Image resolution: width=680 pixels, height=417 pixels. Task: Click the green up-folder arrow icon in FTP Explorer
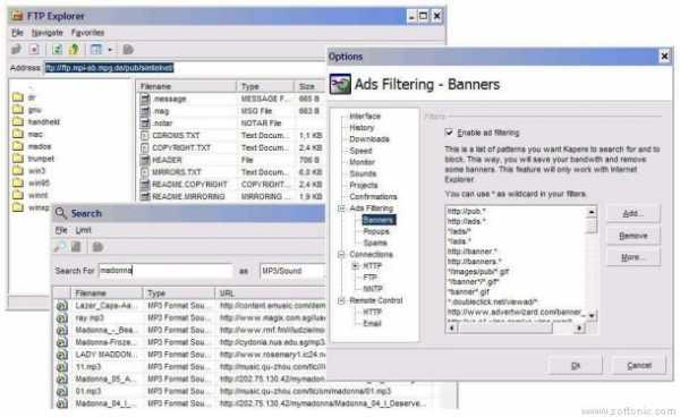(x=74, y=49)
